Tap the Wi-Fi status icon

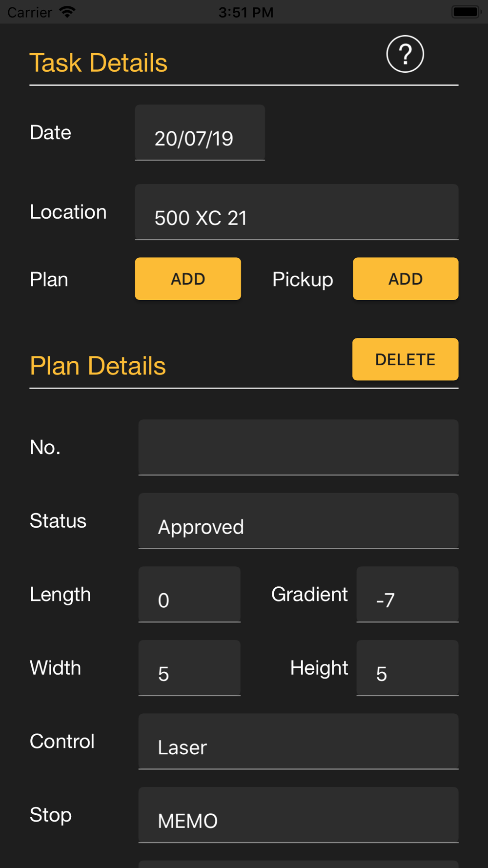67,12
